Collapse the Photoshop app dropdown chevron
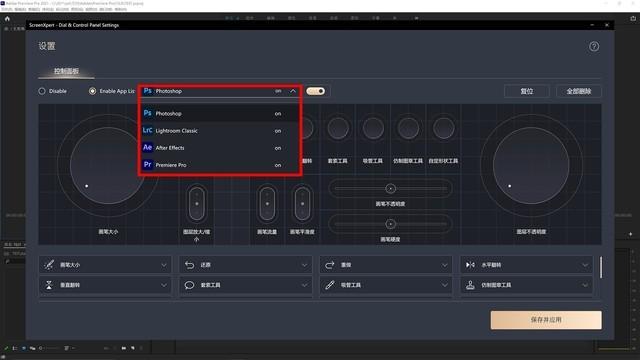Screen dimensions: 640x360 coord(293,91)
